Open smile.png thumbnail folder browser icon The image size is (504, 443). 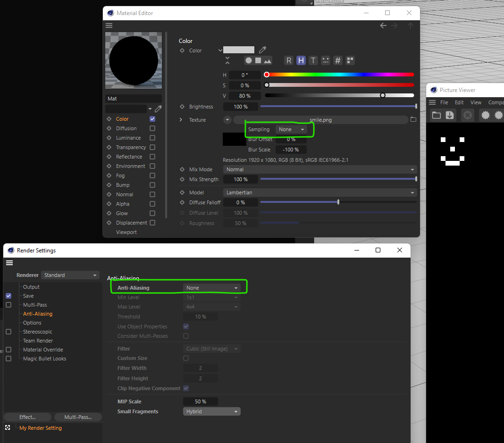pyautogui.click(x=413, y=120)
